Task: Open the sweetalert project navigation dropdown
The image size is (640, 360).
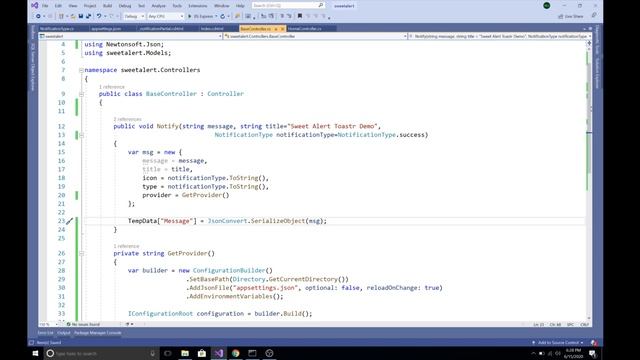Action: [x=131, y=36]
